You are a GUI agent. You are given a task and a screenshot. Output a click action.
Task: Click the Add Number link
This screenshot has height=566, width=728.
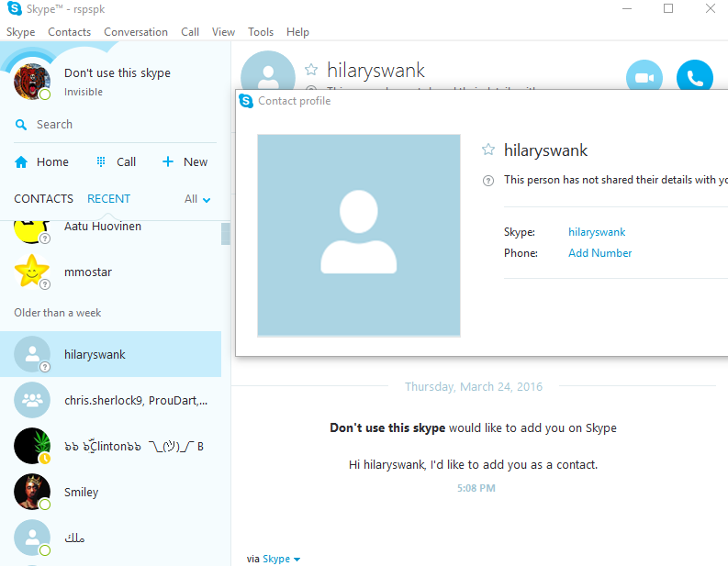click(599, 253)
